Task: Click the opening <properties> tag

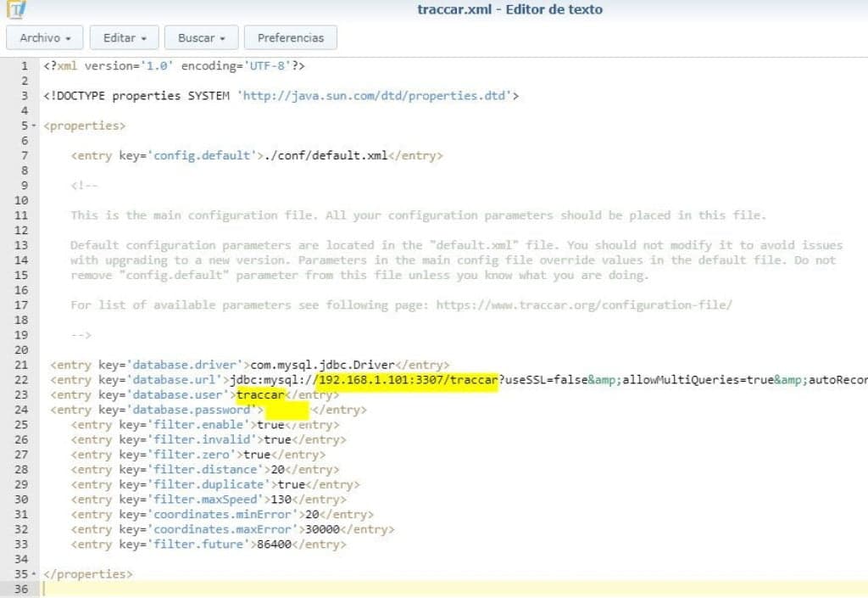Action: tap(85, 126)
